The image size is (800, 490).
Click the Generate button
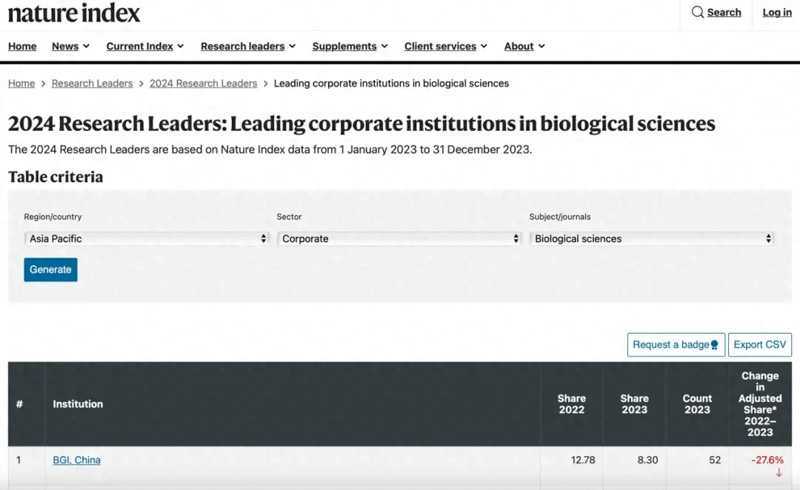[x=50, y=270]
